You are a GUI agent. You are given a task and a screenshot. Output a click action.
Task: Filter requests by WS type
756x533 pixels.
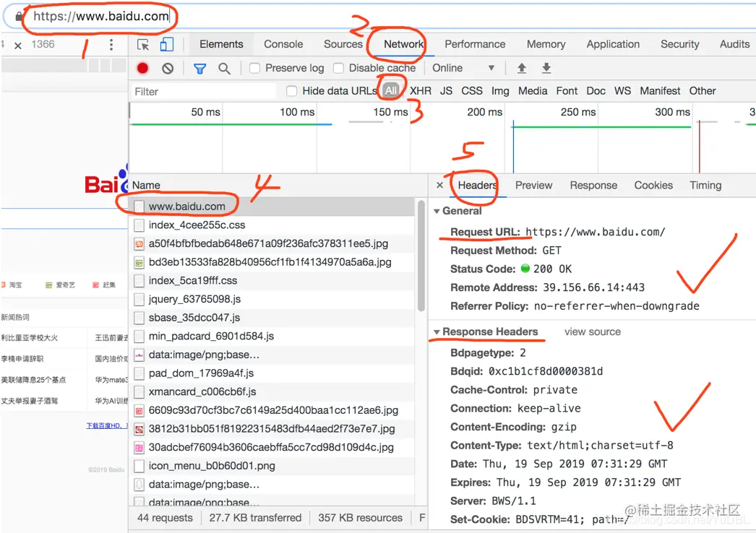pyautogui.click(x=622, y=90)
